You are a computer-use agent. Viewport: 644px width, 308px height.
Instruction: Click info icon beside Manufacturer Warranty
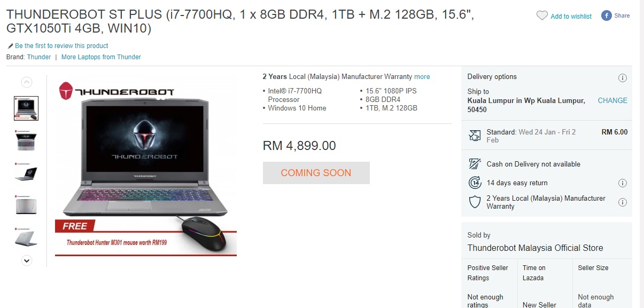click(x=622, y=202)
